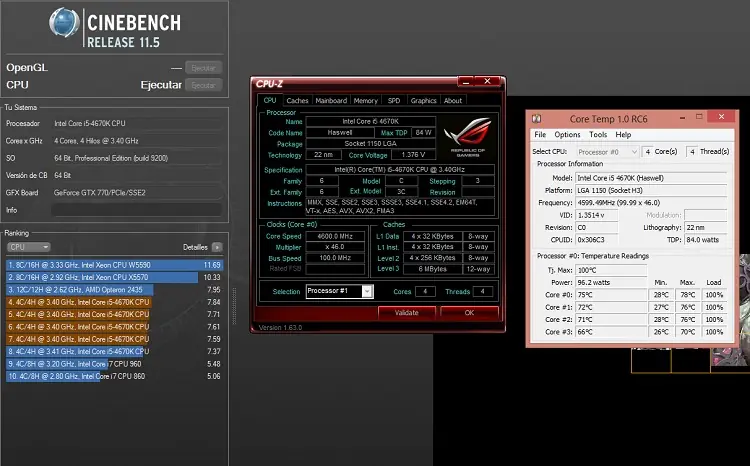
Task: Switch to the Graphics tab in CPU-Z
Action: [x=423, y=100]
